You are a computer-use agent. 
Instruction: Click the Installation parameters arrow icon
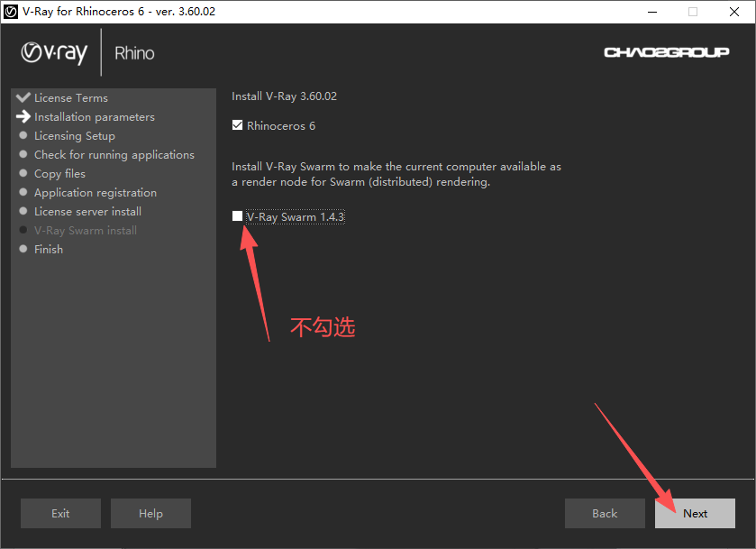click(x=23, y=116)
